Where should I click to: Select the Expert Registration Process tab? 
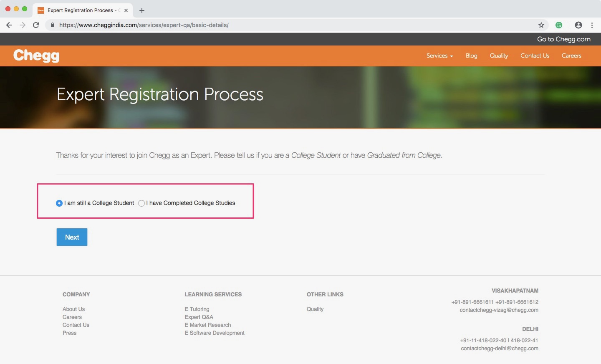(x=83, y=10)
